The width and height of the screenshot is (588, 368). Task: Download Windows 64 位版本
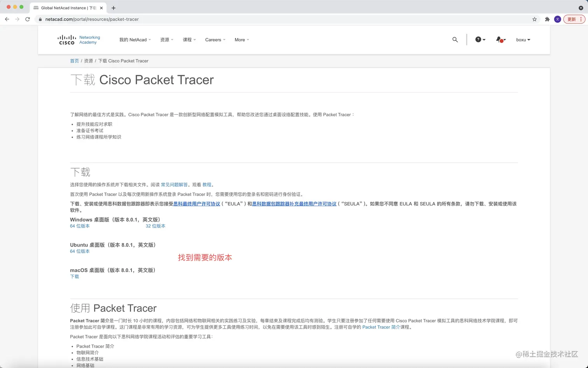(80, 226)
